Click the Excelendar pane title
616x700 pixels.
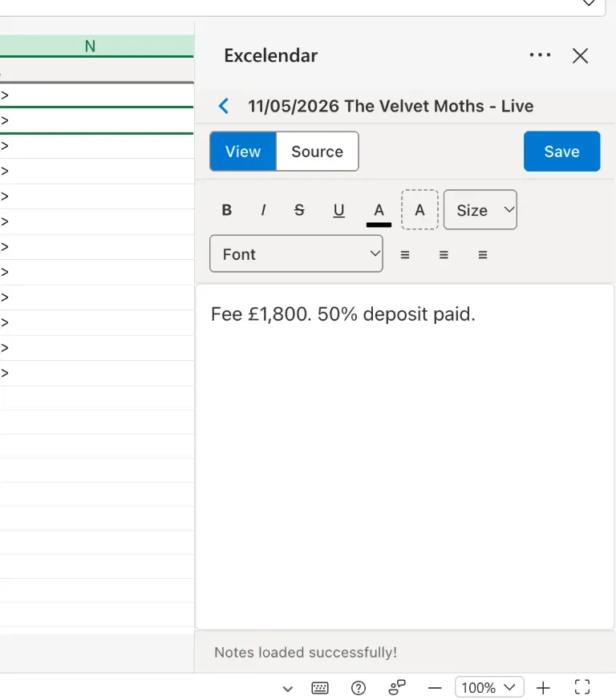[x=270, y=55]
